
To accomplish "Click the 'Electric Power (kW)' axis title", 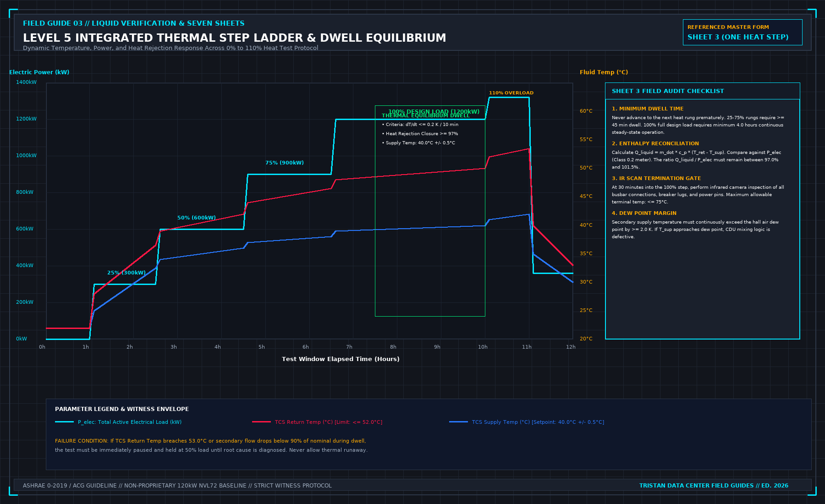I will coord(39,72).
